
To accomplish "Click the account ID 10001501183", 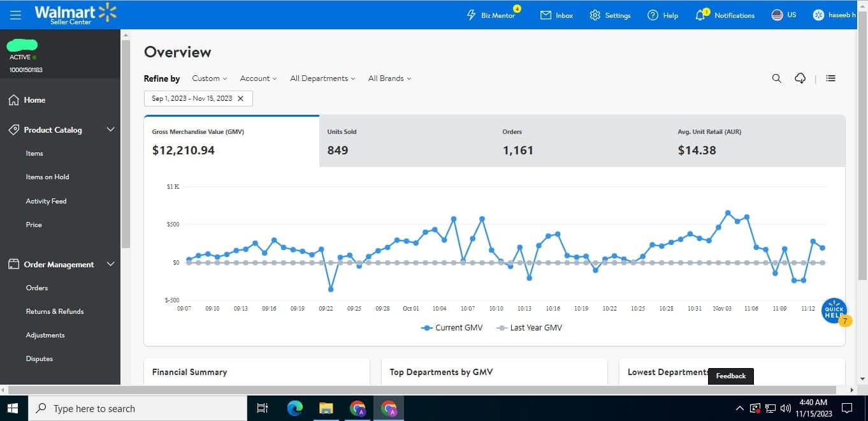I will 26,70.
